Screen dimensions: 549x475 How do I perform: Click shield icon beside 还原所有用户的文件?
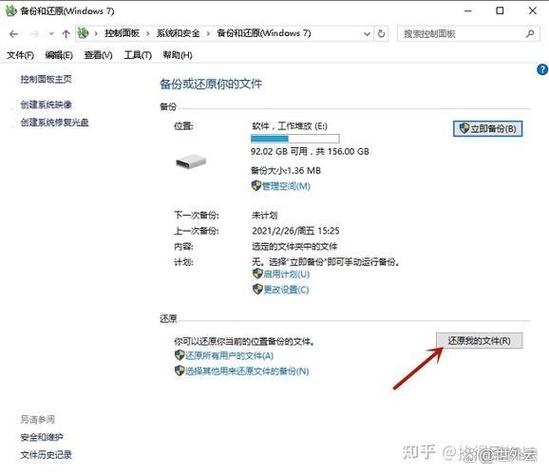click(x=180, y=355)
